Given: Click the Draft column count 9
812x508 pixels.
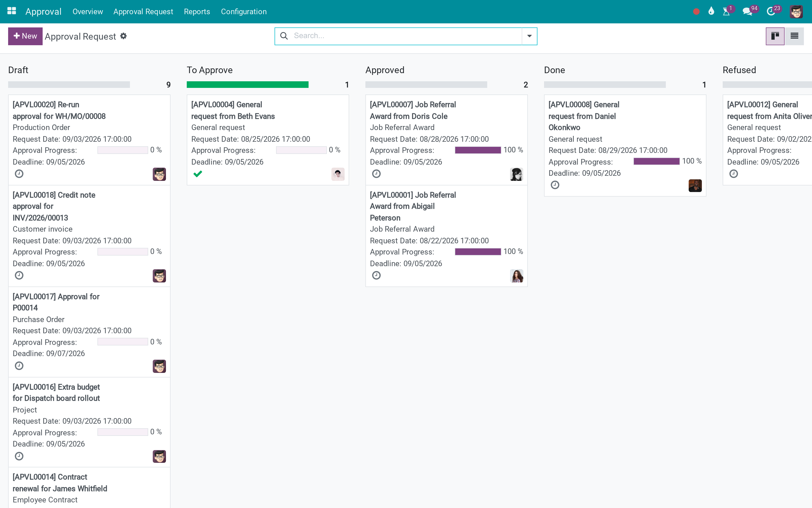Looking at the screenshot, I should [168, 85].
